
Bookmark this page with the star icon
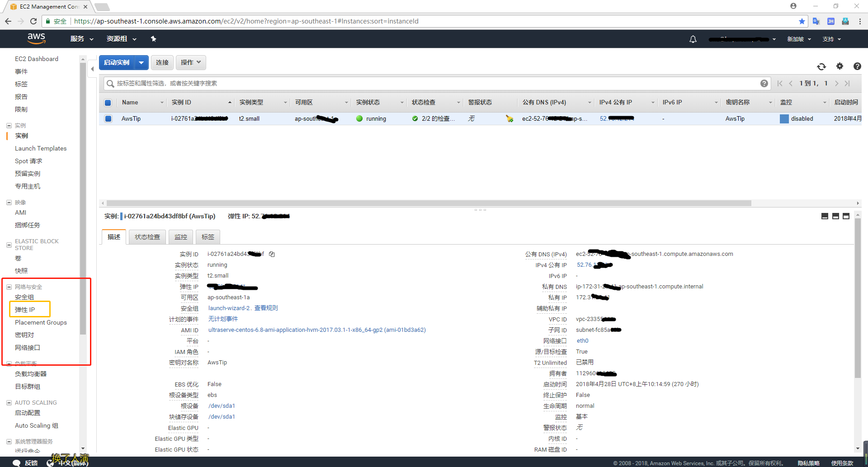802,21
